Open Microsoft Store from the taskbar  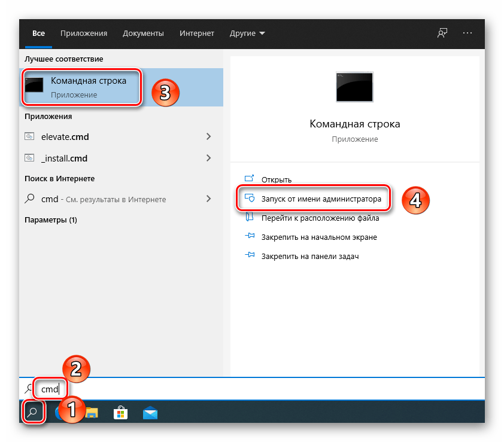point(120,413)
